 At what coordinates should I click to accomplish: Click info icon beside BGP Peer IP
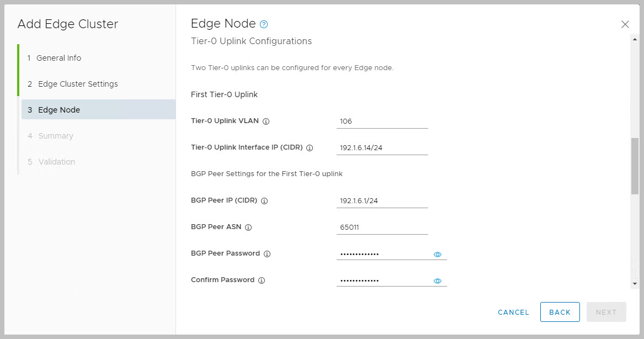coord(264,201)
